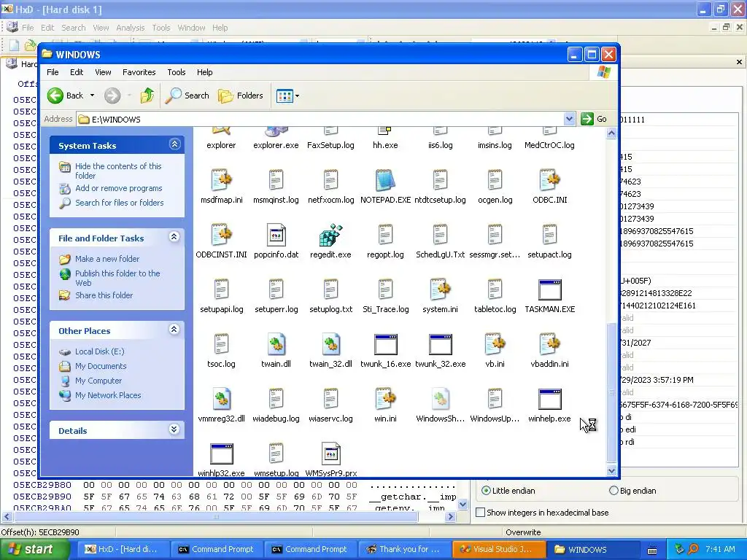Viewport: 747px width, 560px height.
Task: Open the Analysis menu in HxD
Action: (130, 28)
